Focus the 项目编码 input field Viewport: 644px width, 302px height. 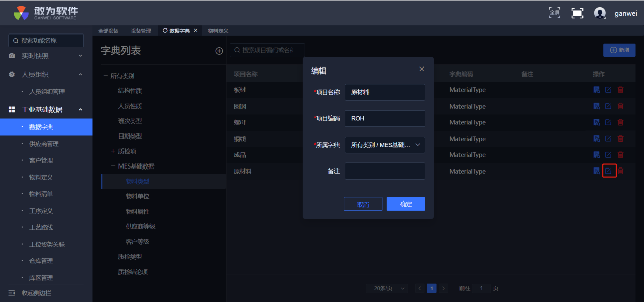(x=385, y=118)
